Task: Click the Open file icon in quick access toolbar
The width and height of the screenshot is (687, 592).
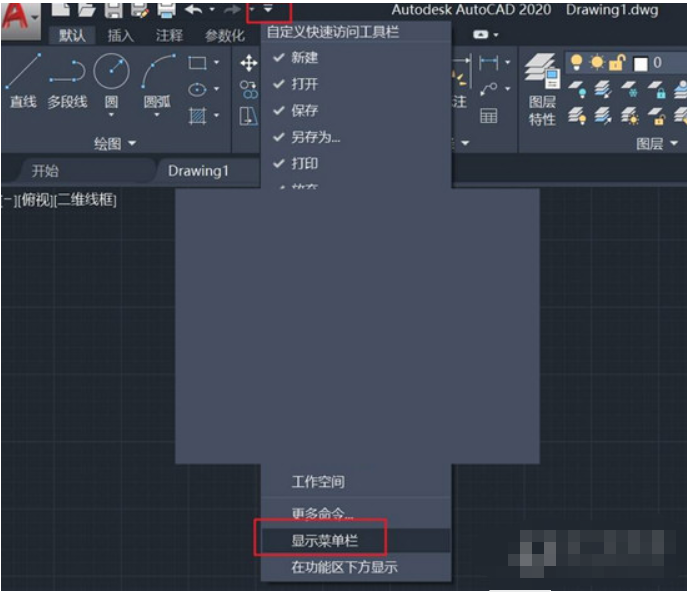Action: tap(87, 10)
